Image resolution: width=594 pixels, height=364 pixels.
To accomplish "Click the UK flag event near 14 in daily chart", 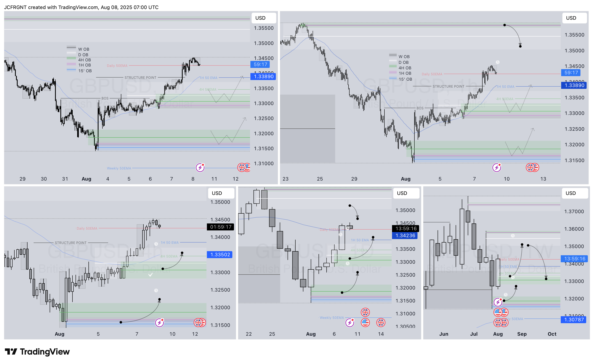I will (381, 323).
